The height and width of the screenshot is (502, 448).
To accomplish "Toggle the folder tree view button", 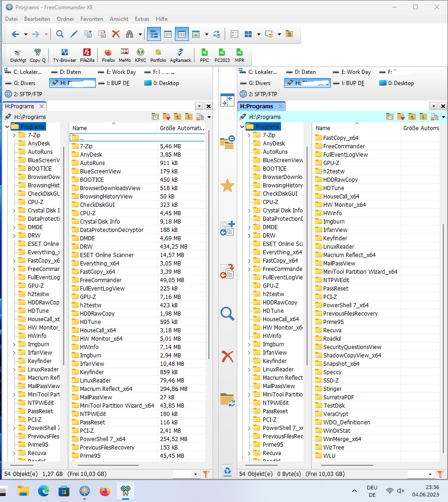I will [154, 34].
